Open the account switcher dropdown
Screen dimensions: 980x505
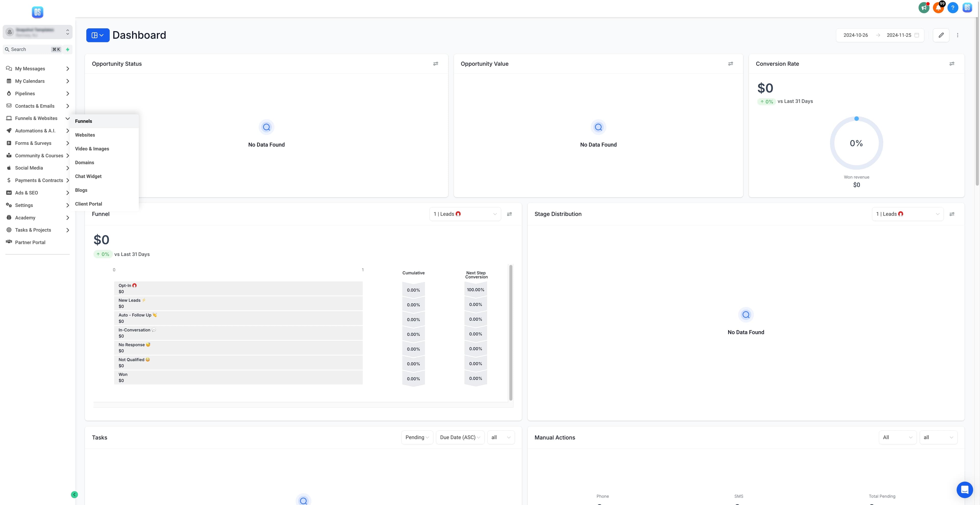click(x=37, y=32)
